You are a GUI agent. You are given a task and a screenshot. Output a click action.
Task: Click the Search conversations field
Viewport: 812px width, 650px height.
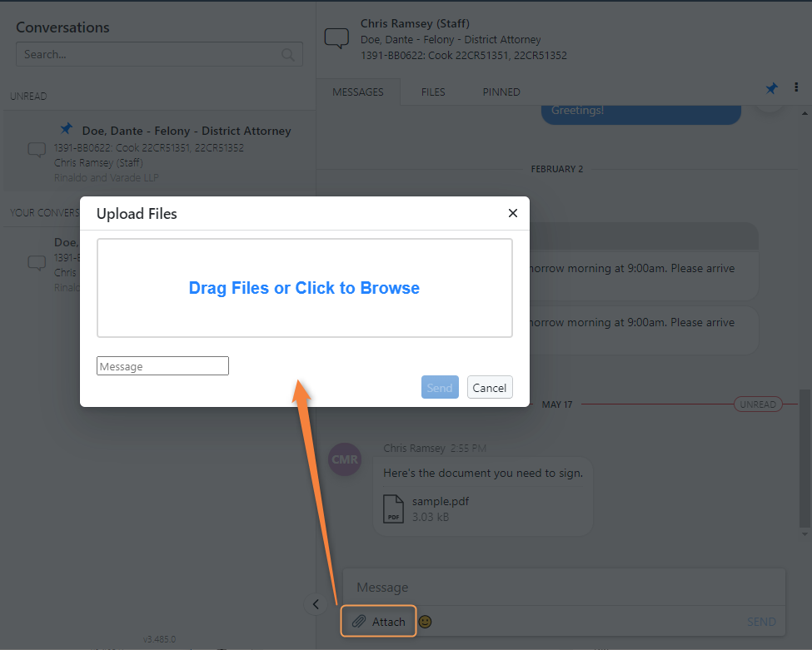coord(160,54)
